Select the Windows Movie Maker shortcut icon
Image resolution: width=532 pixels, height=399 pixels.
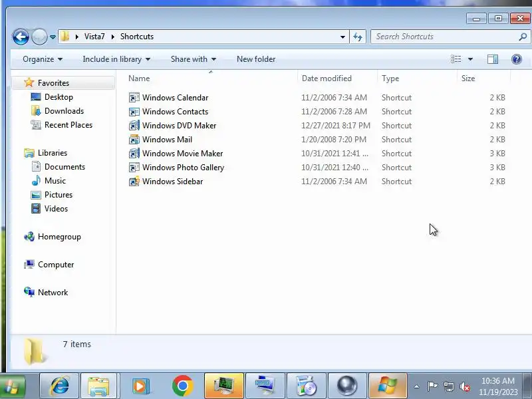coord(134,154)
